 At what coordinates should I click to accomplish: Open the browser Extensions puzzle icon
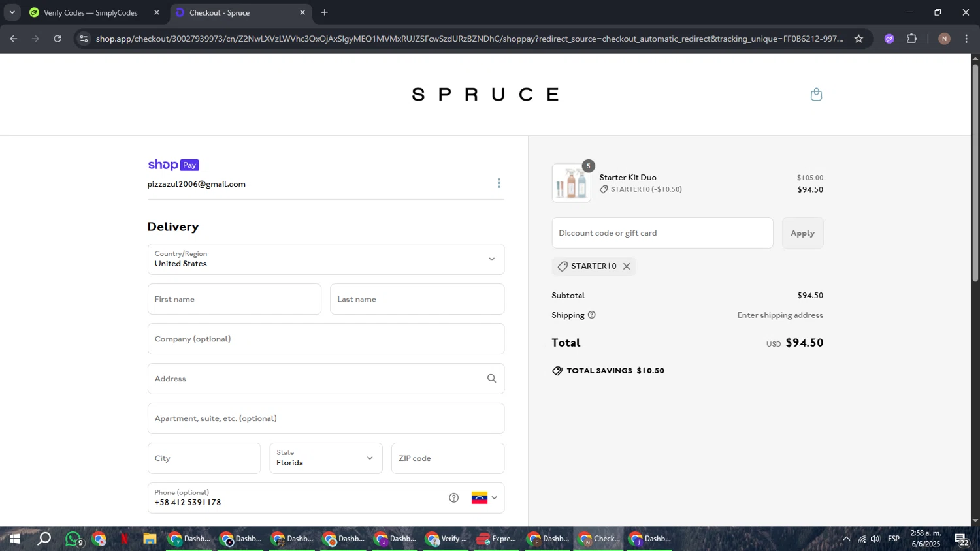[912, 39]
